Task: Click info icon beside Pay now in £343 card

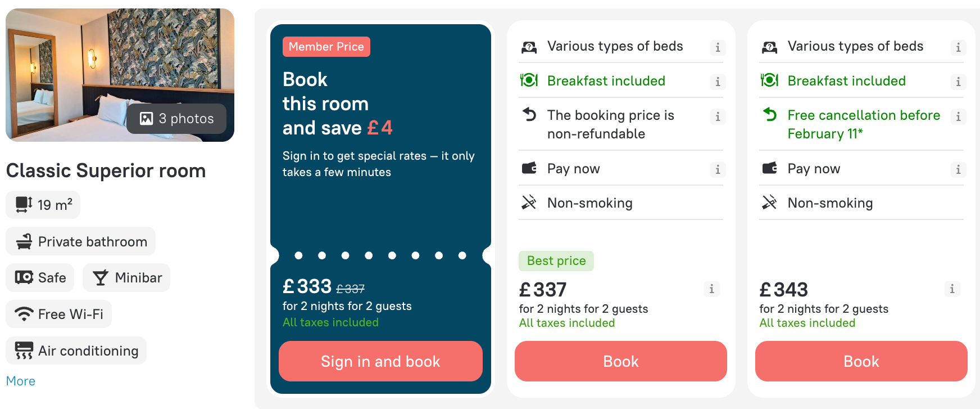Action: [958, 169]
